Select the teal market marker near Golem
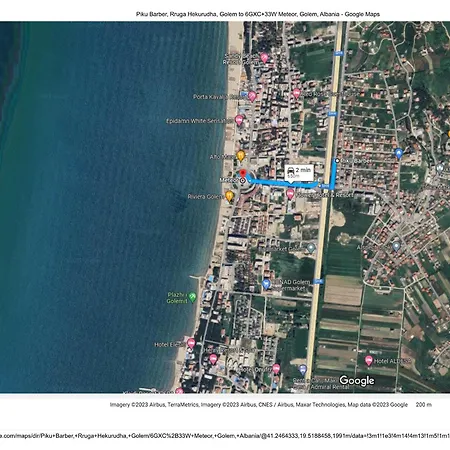Screen dimensions: 450x450 311,248
